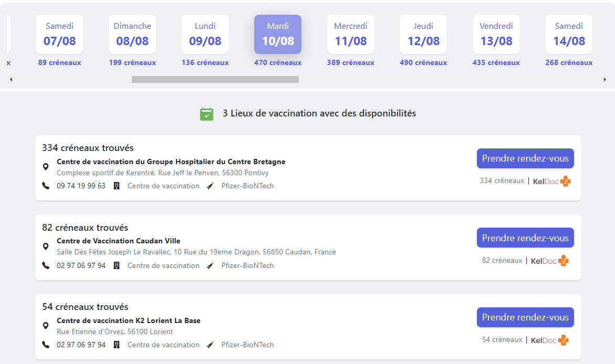Click the horizontal scrollbar thumb under dates
Screen dimensions: 615x364
215,80
